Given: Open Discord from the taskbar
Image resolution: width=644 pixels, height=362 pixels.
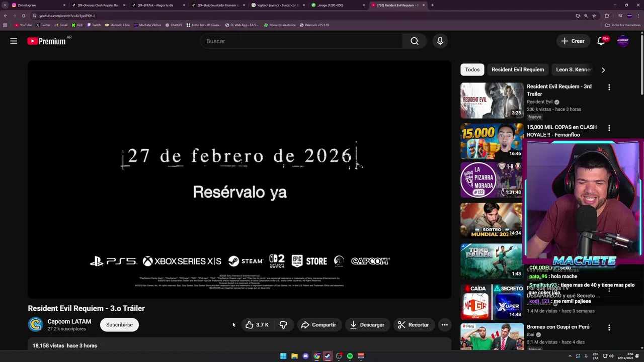Looking at the screenshot, I should click(305, 356).
